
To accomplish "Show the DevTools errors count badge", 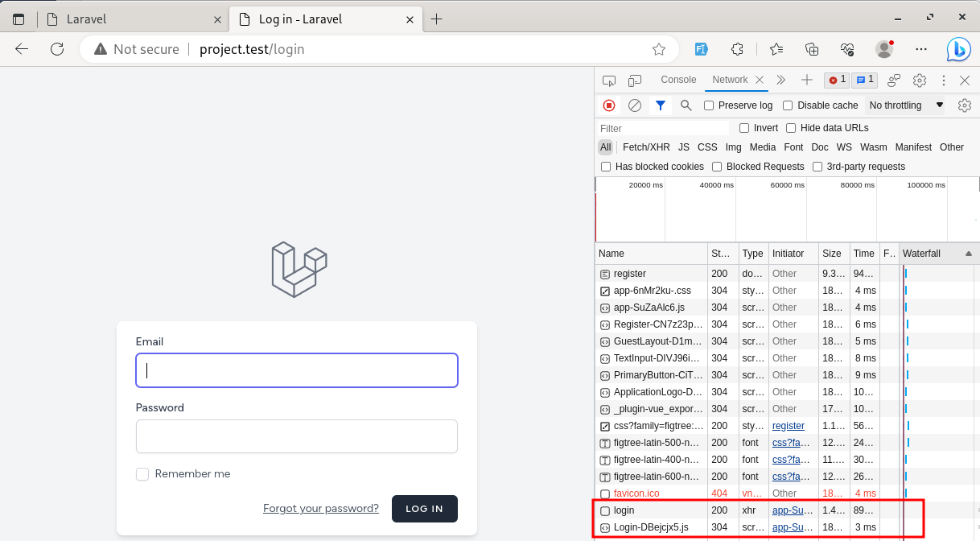I will coord(837,80).
